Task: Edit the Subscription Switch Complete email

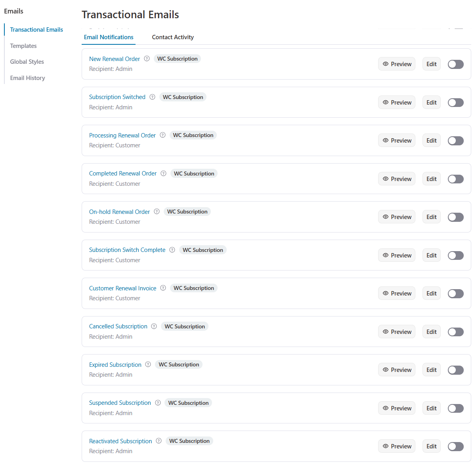Action: coord(431,255)
